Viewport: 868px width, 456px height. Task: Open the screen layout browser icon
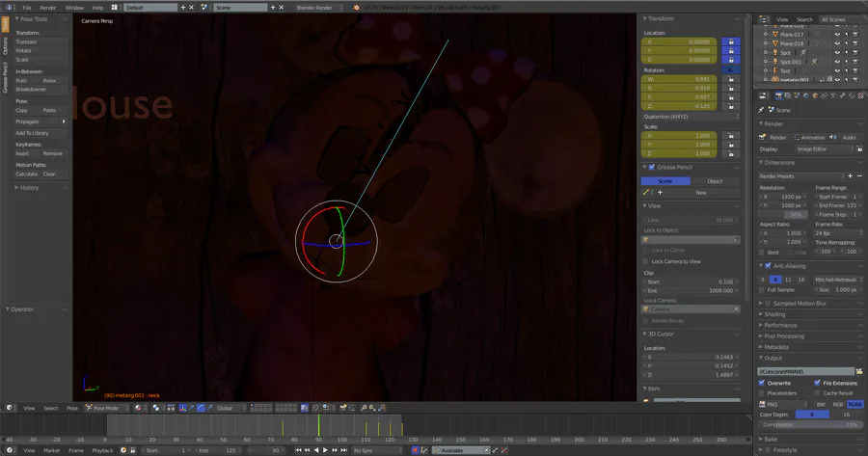(115, 7)
